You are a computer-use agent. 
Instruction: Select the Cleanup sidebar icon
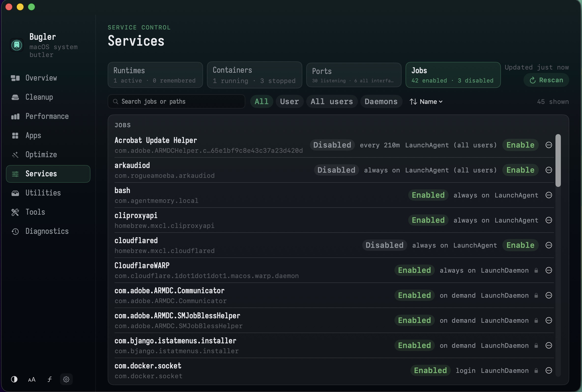click(x=15, y=97)
